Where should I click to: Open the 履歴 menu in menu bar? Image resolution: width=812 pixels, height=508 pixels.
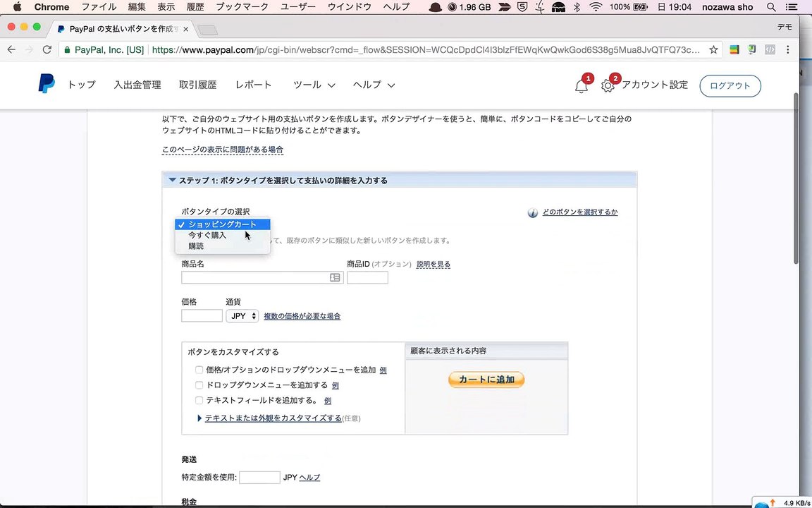195,7
